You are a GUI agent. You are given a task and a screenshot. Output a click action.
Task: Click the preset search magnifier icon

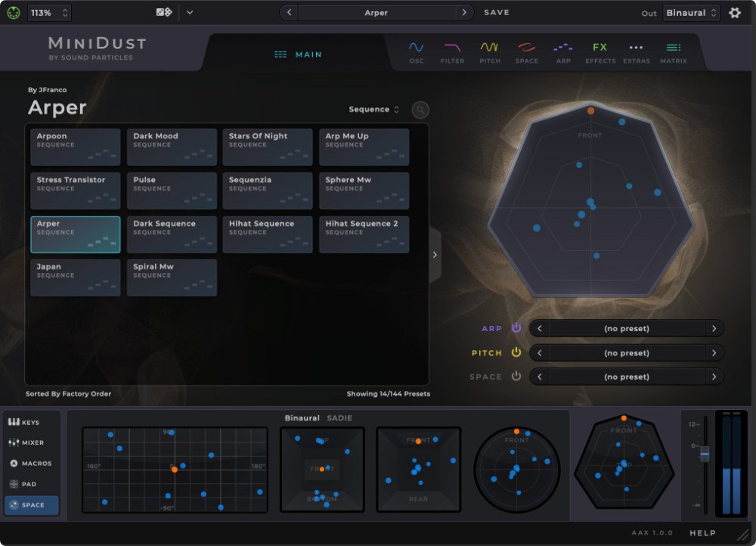pos(420,110)
